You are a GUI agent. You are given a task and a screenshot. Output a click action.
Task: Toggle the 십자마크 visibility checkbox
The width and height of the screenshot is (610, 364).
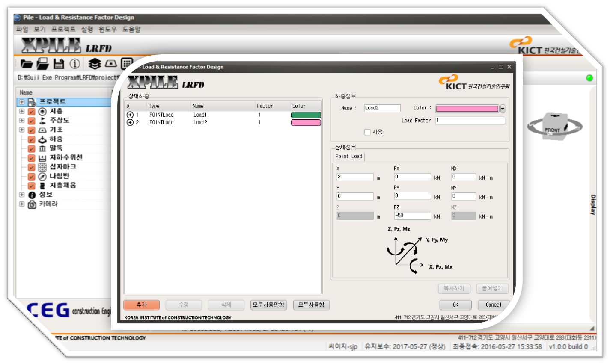tap(32, 167)
